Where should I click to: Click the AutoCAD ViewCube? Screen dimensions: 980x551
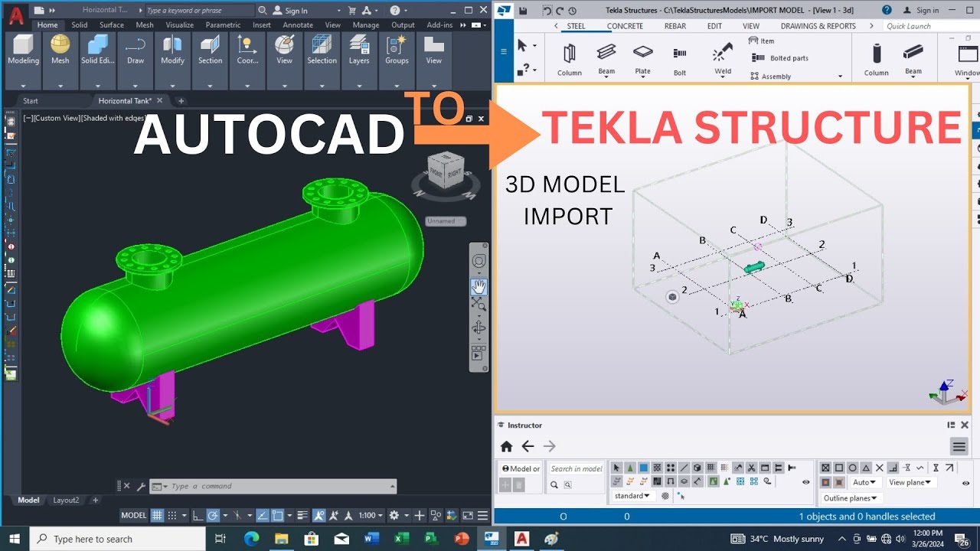pos(445,169)
